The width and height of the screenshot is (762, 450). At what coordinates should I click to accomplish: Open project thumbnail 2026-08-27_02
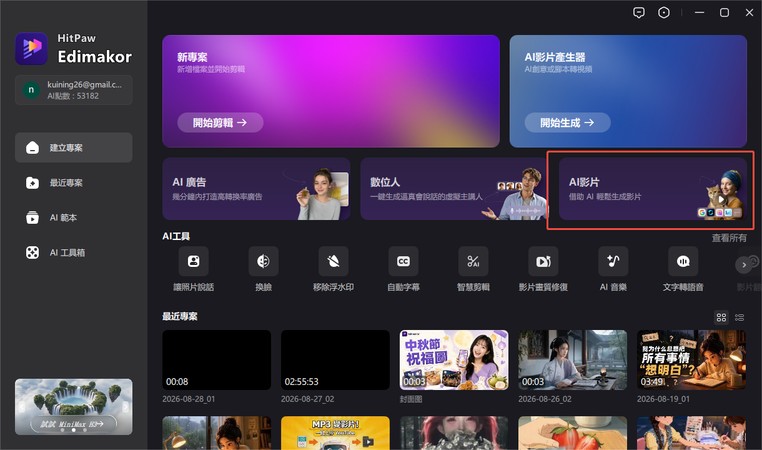(x=335, y=360)
